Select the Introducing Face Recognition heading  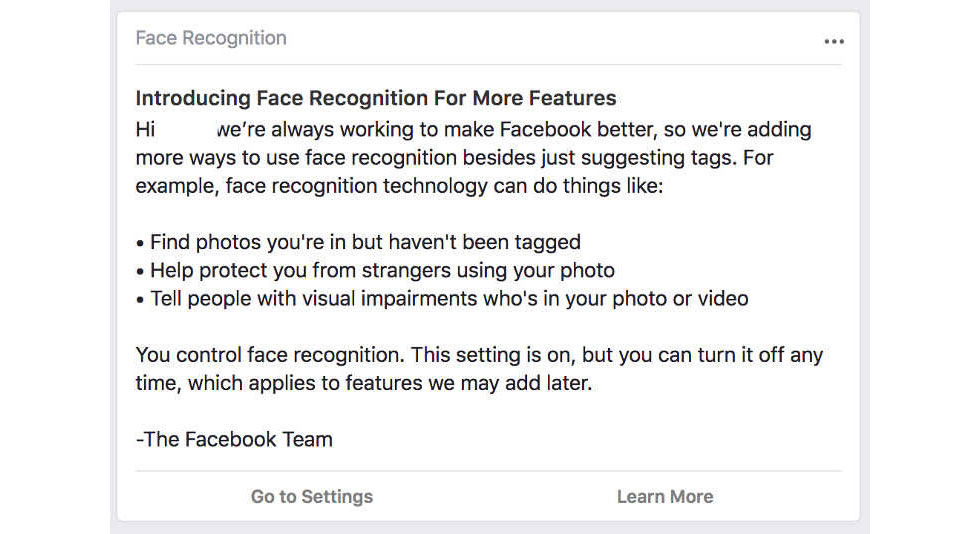click(376, 98)
